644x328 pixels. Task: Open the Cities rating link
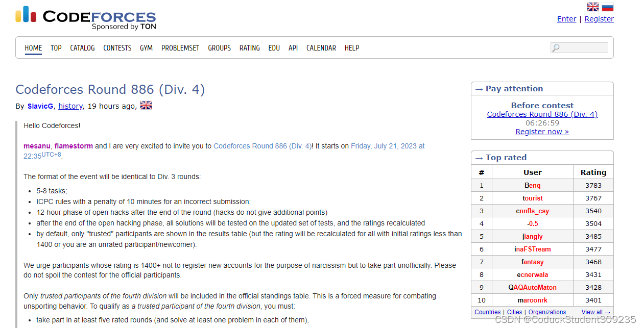515,312
